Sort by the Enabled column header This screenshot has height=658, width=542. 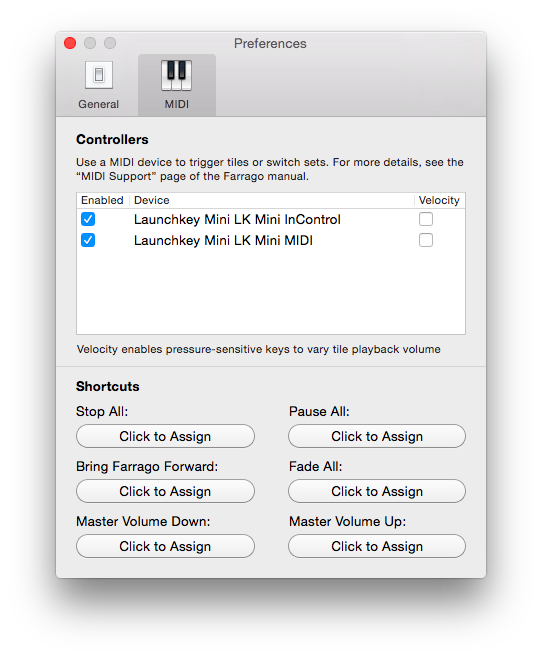[102, 200]
